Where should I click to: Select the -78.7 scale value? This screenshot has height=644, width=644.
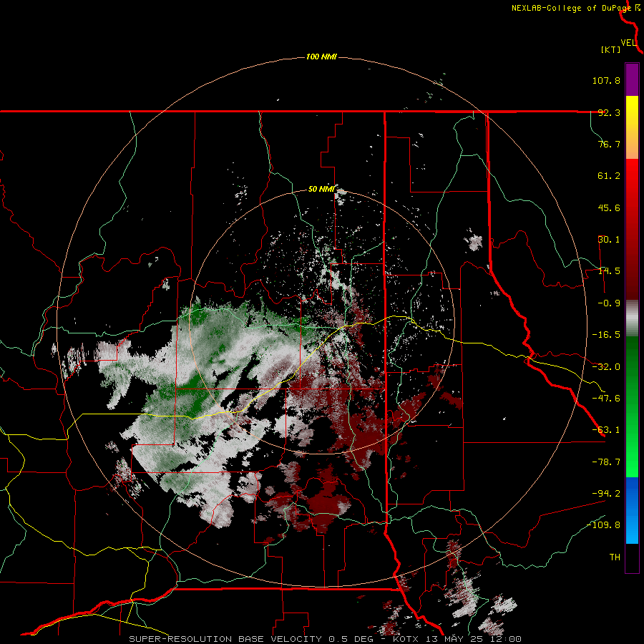(x=606, y=462)
